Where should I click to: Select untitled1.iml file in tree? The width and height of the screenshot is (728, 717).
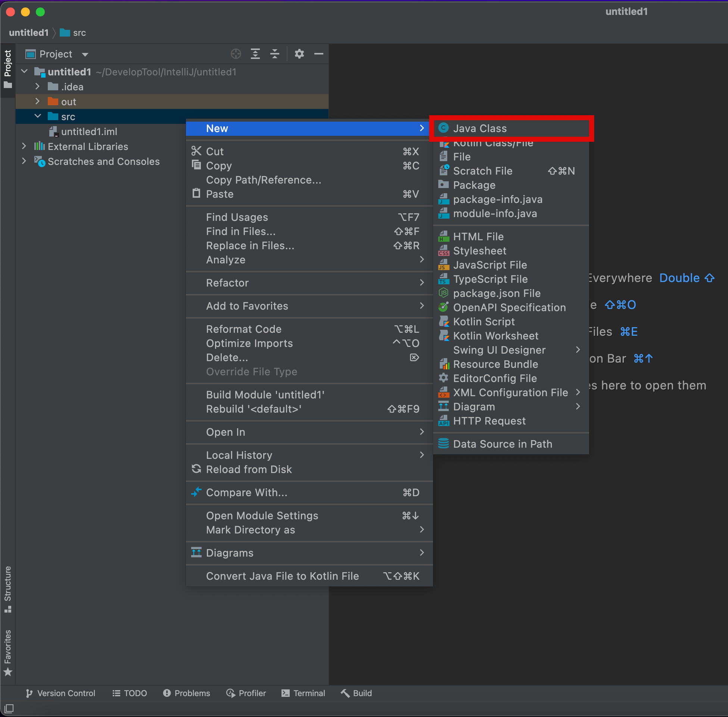pyautogui.click(x=89, y=132)
